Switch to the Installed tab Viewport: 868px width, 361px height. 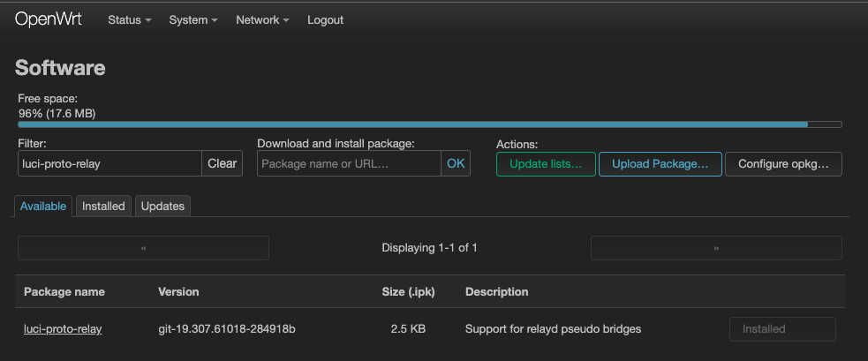pyautogui.click(x=103, y=207)
